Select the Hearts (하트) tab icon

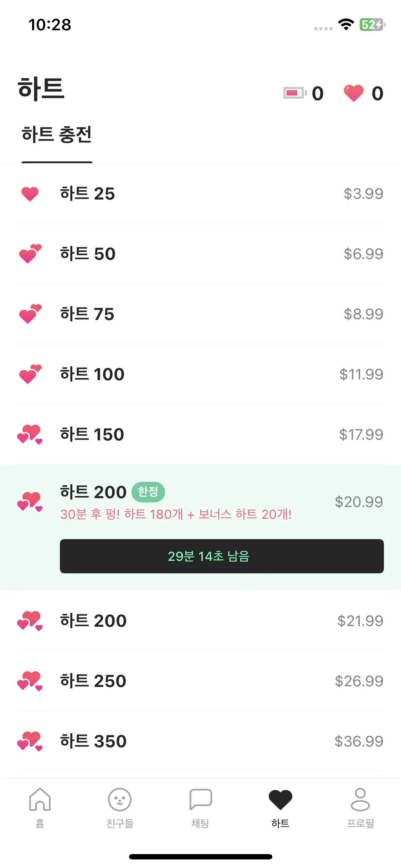pos(281,800)
